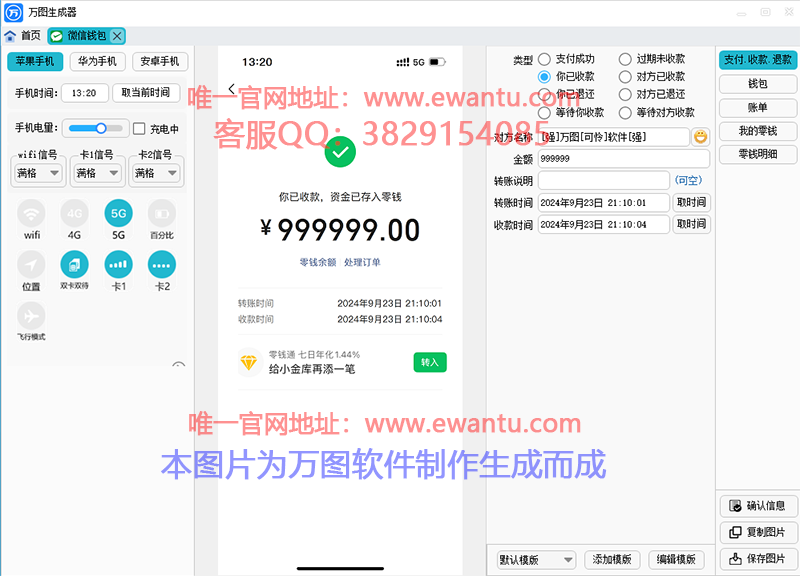Select the 过期未收款 type radio

[625, 59]
